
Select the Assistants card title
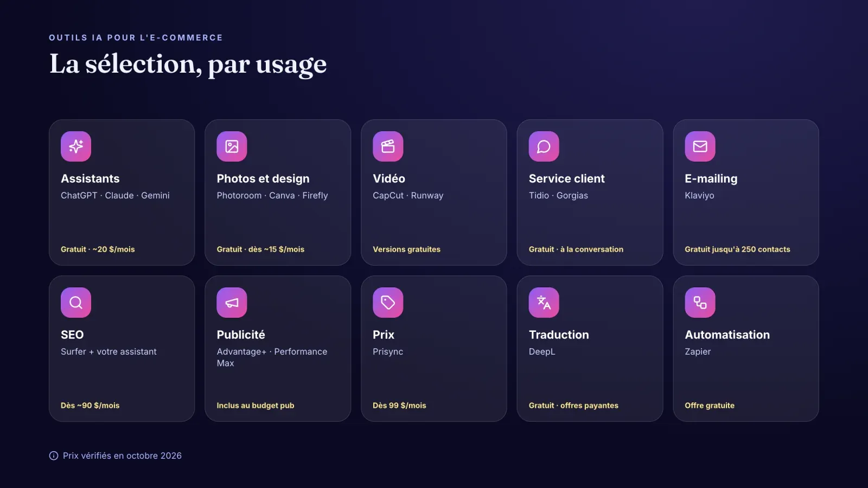point(90,179)
